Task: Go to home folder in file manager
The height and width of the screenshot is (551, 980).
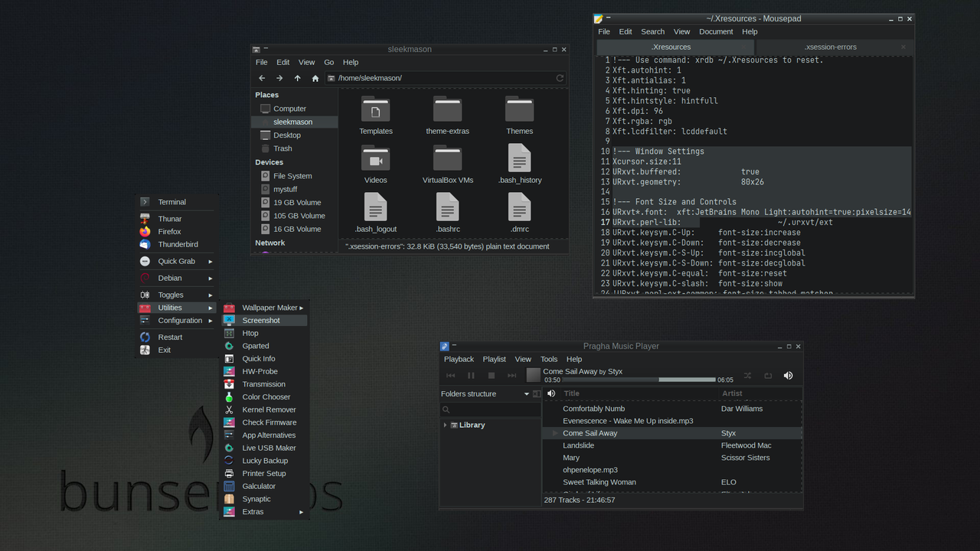Action: (315, 78)
